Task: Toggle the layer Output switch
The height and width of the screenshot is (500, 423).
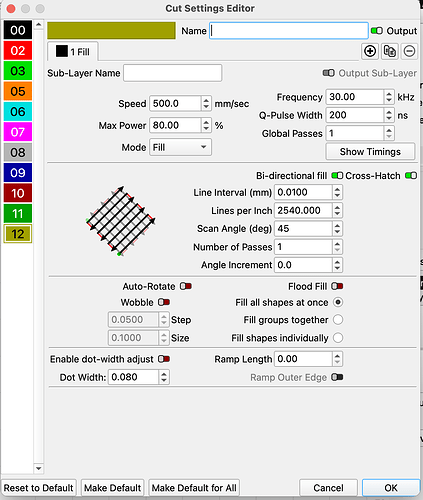Action: [377, 31]
